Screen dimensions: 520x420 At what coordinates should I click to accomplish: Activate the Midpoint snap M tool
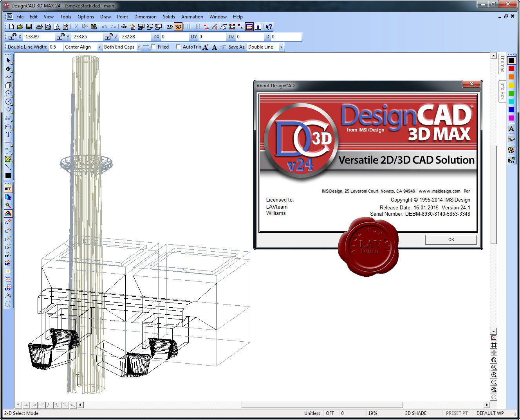pos(8,254)
